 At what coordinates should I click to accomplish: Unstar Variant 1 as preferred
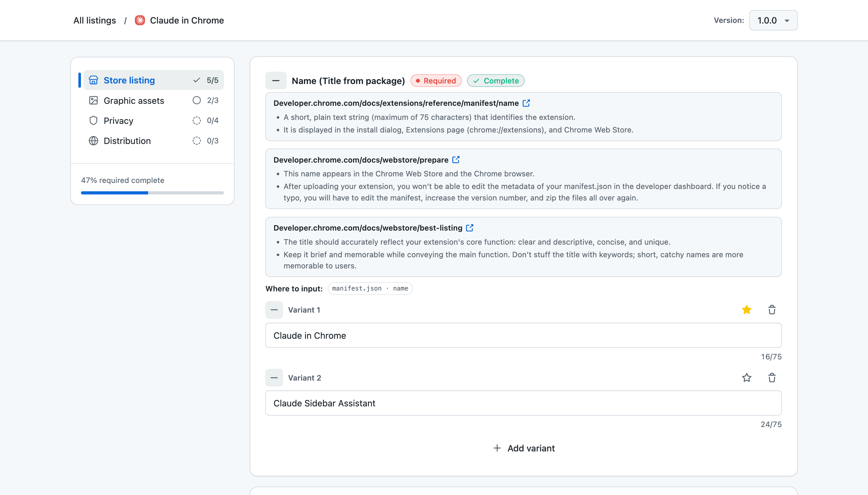tap(747, 310)
